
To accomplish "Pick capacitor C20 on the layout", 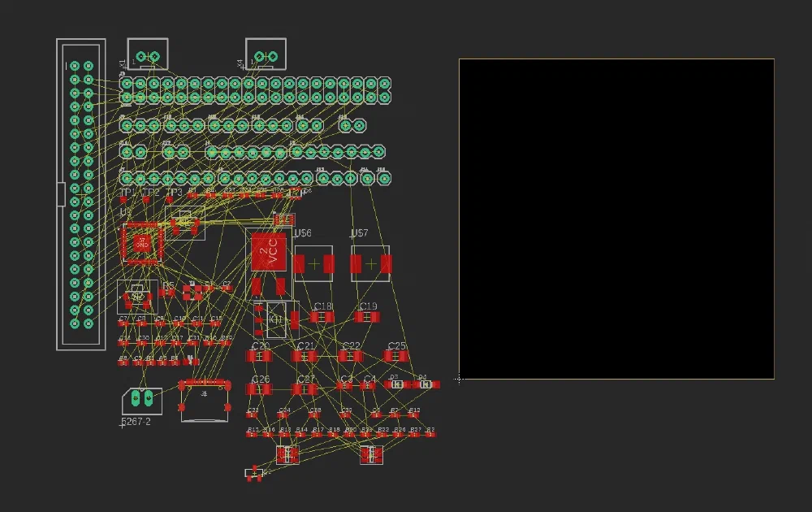I will pyautogui.click(x=258, y=357).
